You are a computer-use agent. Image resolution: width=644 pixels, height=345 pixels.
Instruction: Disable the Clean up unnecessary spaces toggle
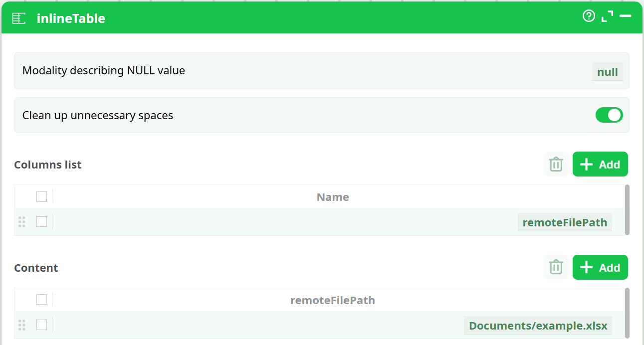click(609, 115)
